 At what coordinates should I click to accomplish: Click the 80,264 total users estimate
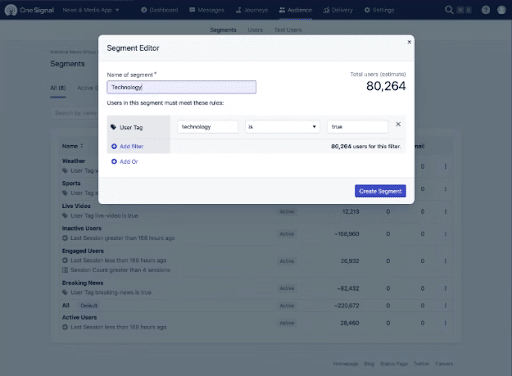click(386, 86)
